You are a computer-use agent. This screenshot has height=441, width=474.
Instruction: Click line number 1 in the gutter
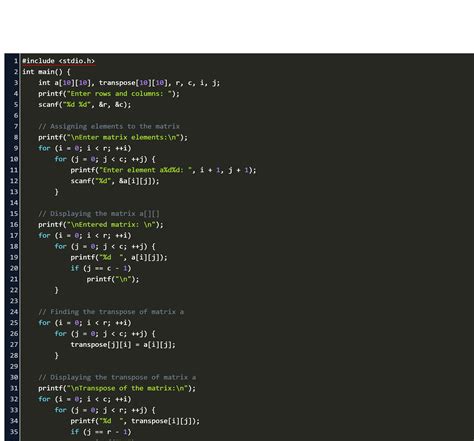click(x=16, y=61)
